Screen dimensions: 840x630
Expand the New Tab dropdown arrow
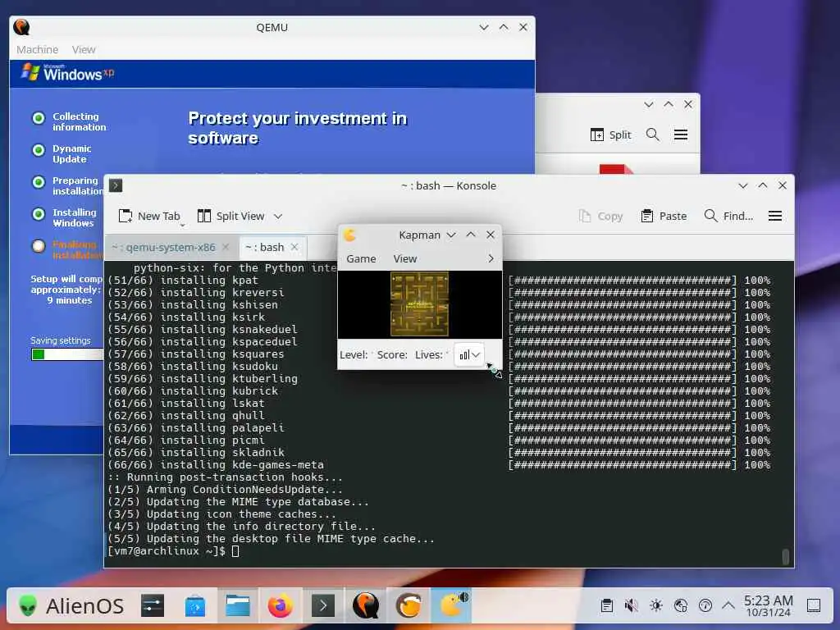182,225
